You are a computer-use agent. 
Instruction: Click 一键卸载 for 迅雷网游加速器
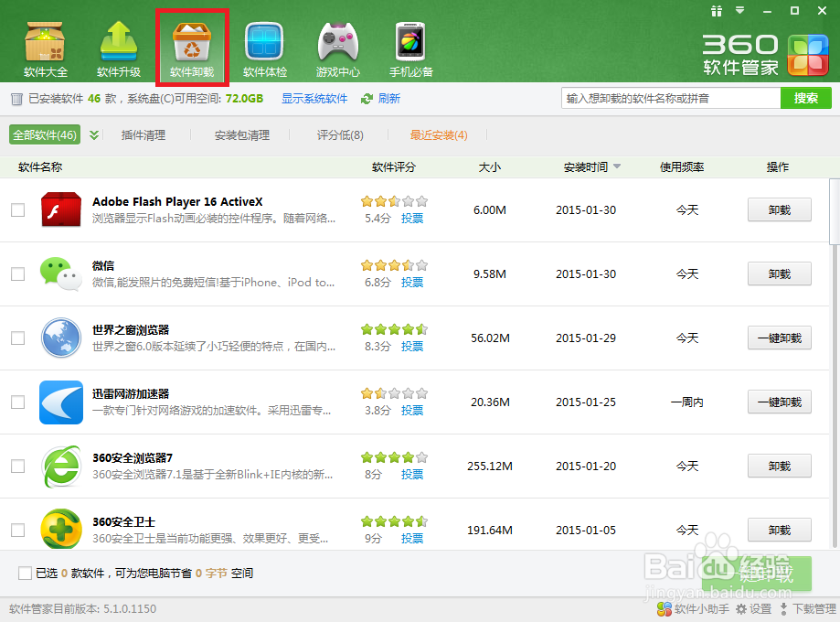[780, 402]
